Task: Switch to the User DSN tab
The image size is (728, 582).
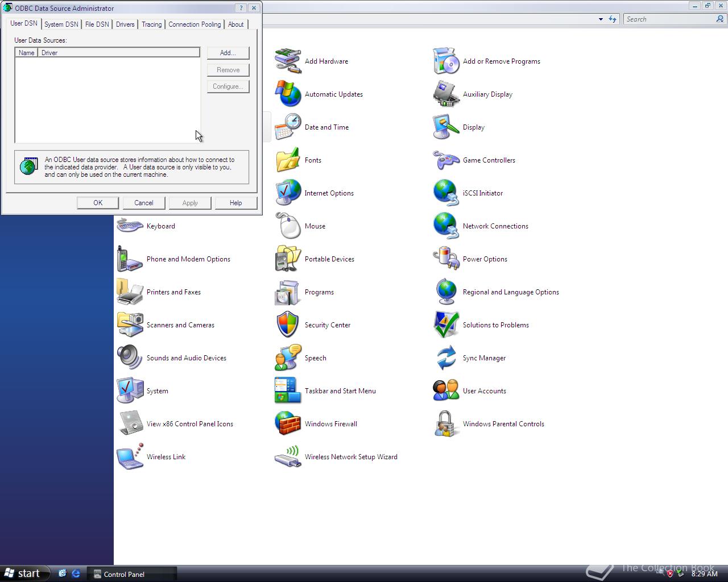Action: pos(24,23)
